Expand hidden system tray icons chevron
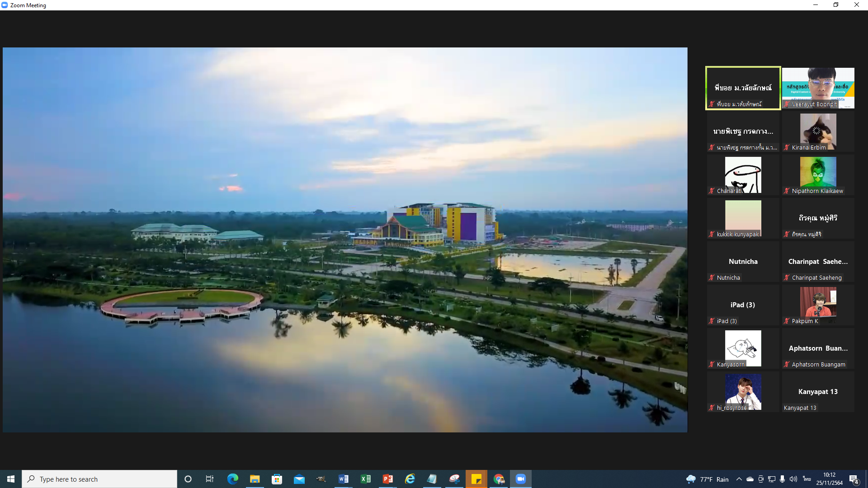 (x=739, y=479)
